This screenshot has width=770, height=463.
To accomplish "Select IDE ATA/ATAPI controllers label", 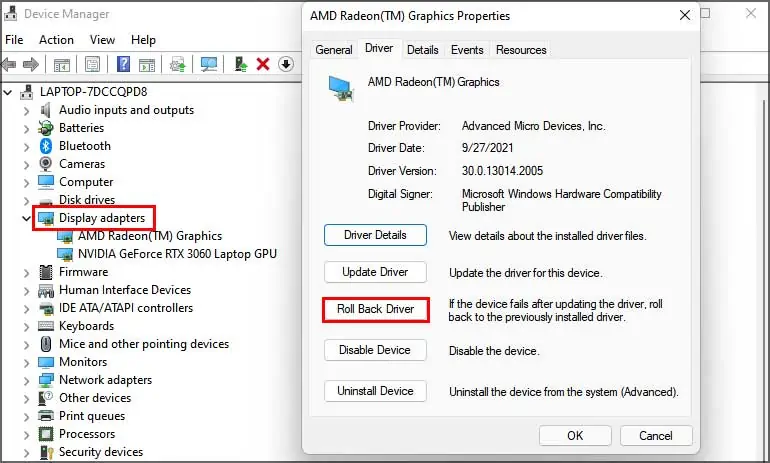I will (126, 308).
